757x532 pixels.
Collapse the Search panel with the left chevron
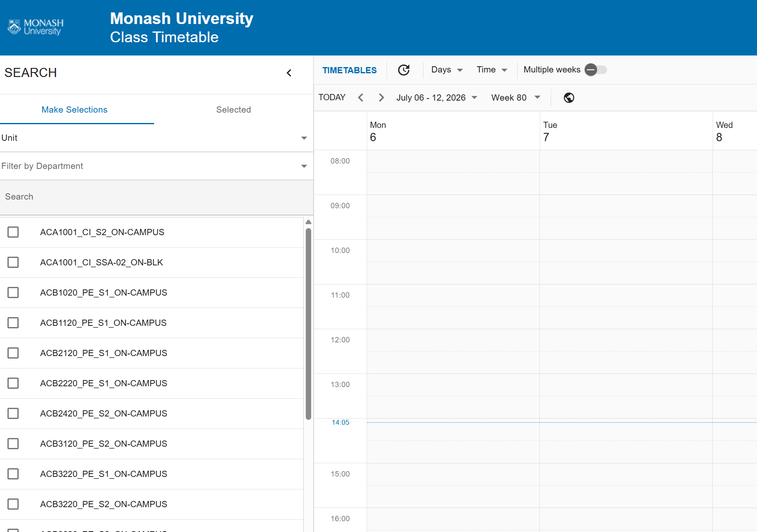coord(289,73)
